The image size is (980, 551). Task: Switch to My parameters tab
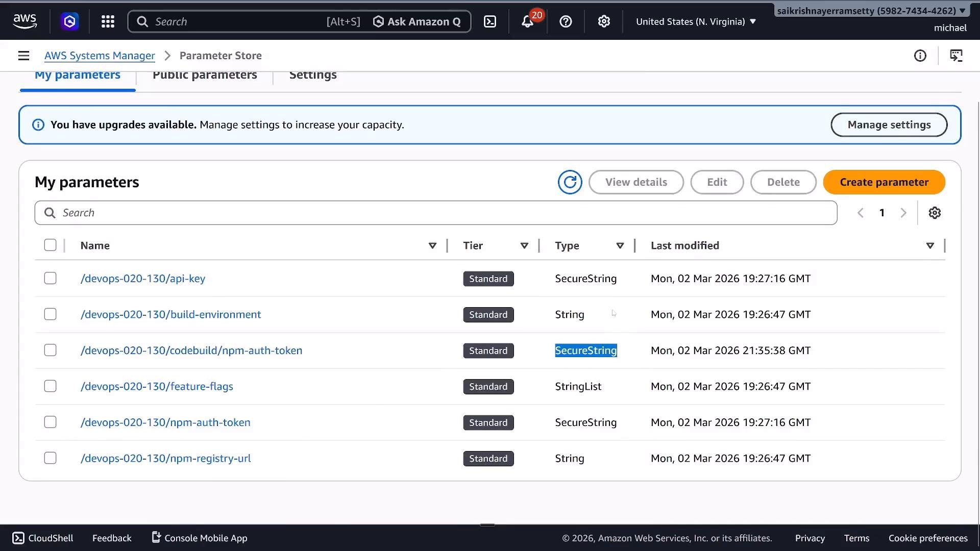(x=78, y=76)
